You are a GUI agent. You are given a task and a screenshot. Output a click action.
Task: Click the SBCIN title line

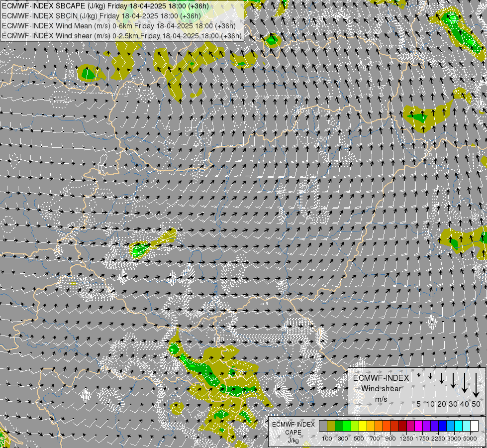tap(101, 16)
